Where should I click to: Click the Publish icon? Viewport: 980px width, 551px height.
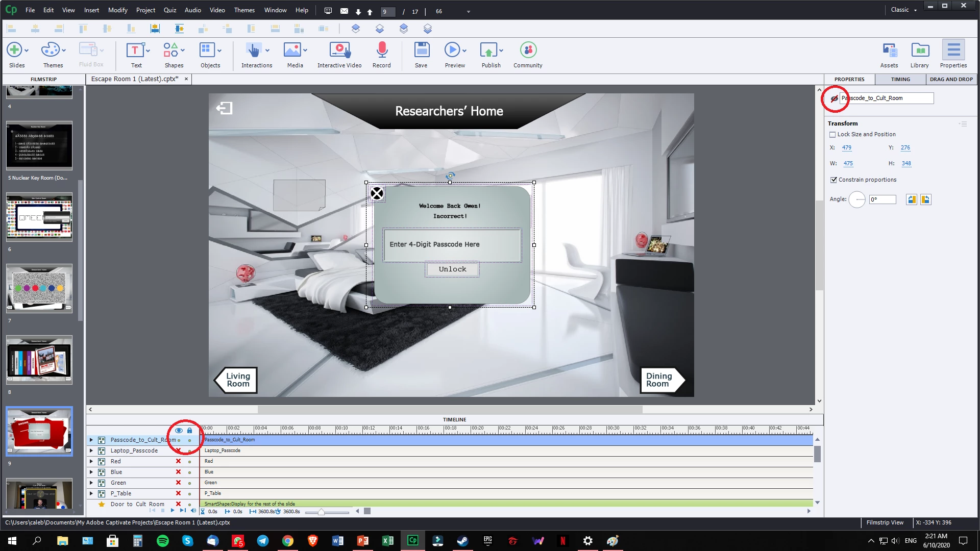(488, 51)
